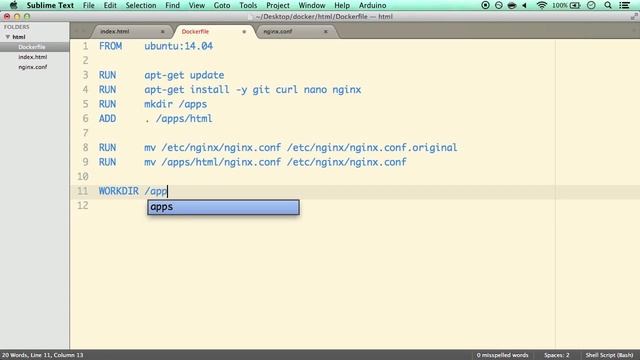The height and width of the screenshot is (360, 640).
Task: Click '0 misspelled words' in status bar
Action: click(502, 355)
